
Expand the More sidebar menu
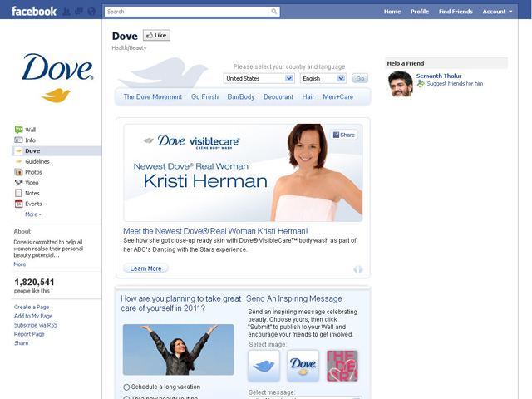[33, 214]
